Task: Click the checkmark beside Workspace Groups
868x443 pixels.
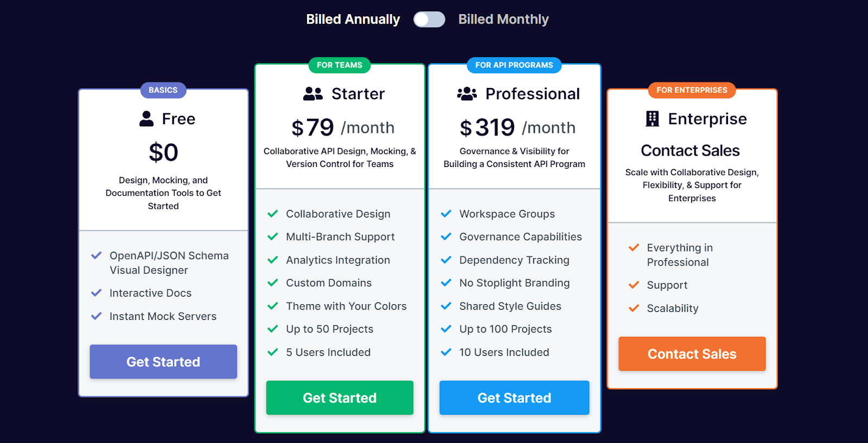Action: (446, 214)
